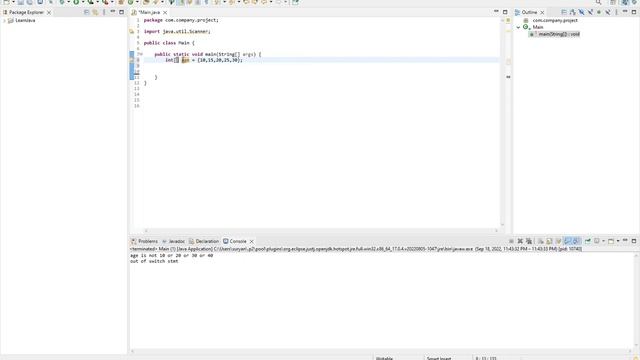This screenshot has width=640, height=360.
Task: Toggle show console on standard error
Action: [576, 241]
